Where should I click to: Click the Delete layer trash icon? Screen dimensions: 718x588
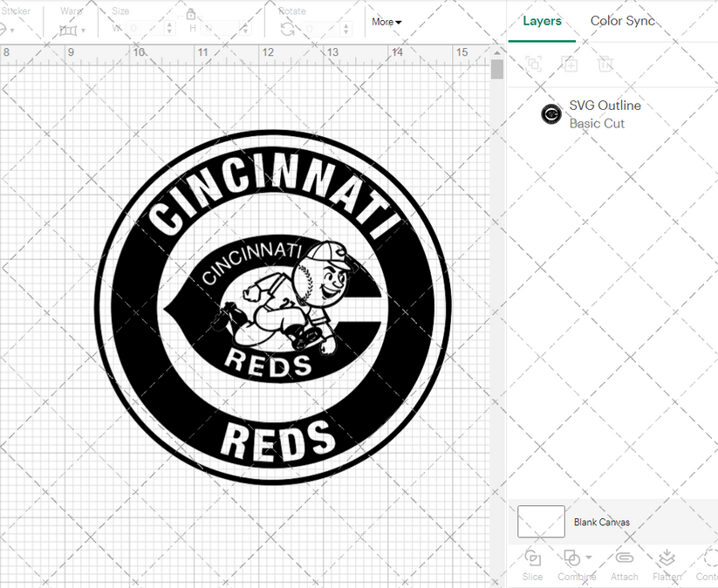606,65
